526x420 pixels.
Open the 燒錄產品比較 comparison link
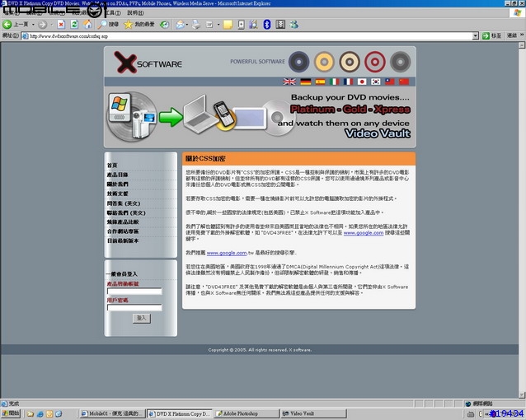123,222
